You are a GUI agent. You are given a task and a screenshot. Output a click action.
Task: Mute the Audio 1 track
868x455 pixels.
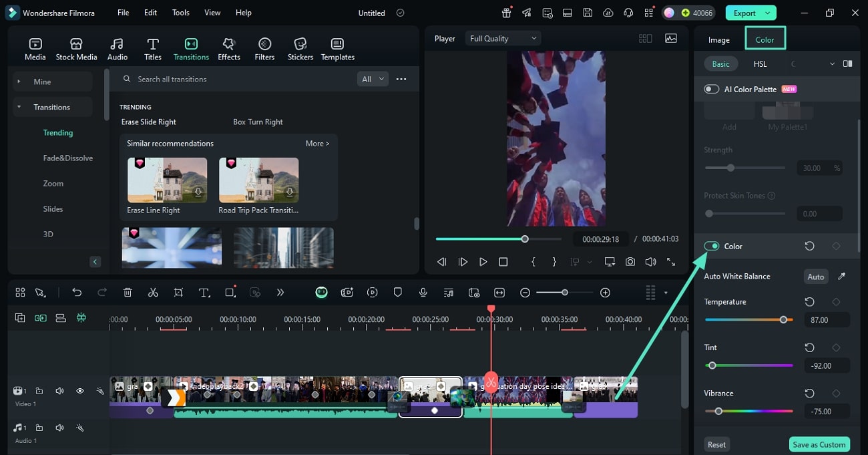[59, 428]
